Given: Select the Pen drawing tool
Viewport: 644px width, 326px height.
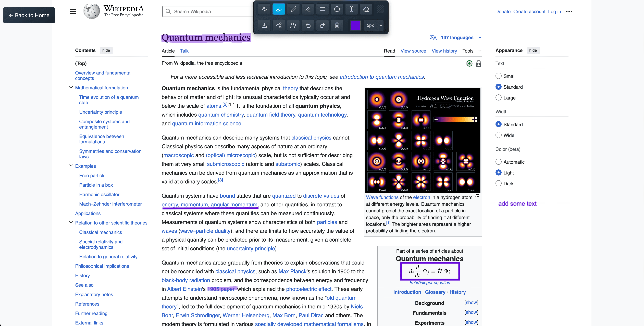Looking at the screenshot, I should pyautogui.click(x=293, y=9).
